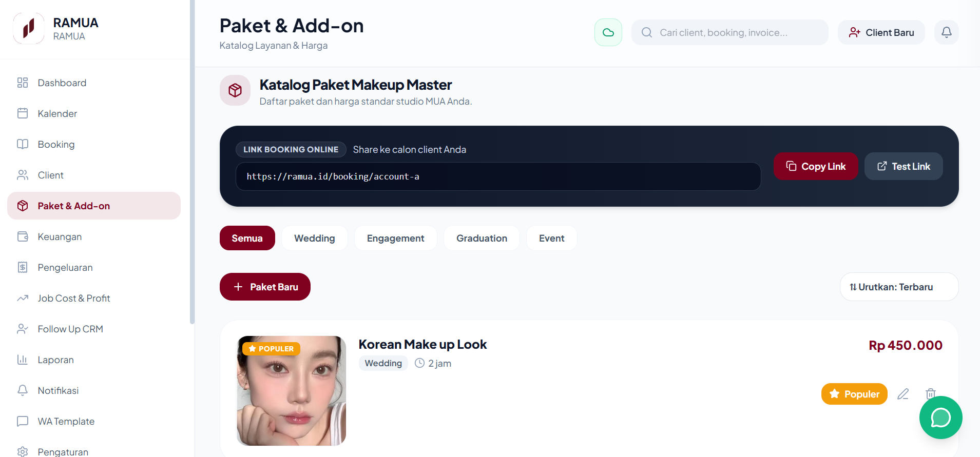Click the Laporan bar chart icon

point(23,360)
